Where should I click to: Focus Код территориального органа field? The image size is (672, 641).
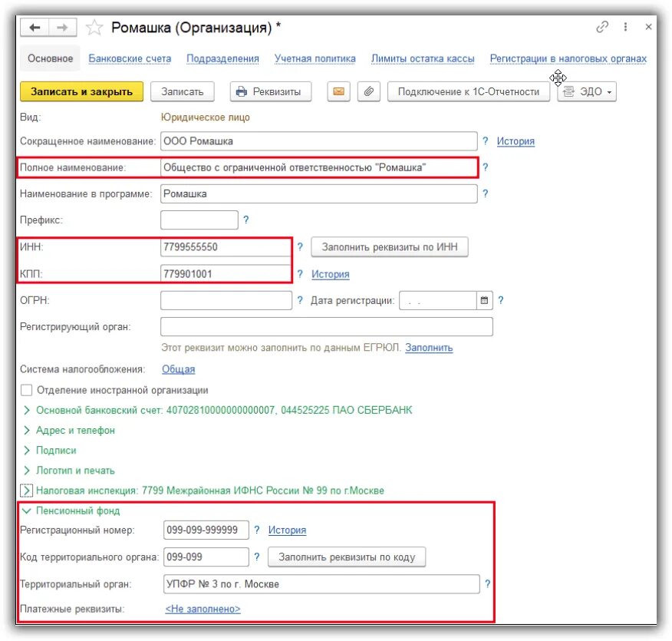click(x=206, y=557)
